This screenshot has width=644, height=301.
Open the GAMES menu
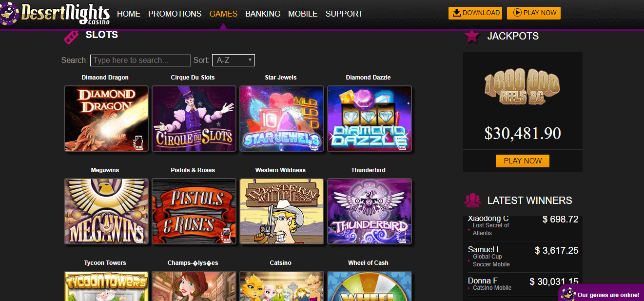pos(223,14)
